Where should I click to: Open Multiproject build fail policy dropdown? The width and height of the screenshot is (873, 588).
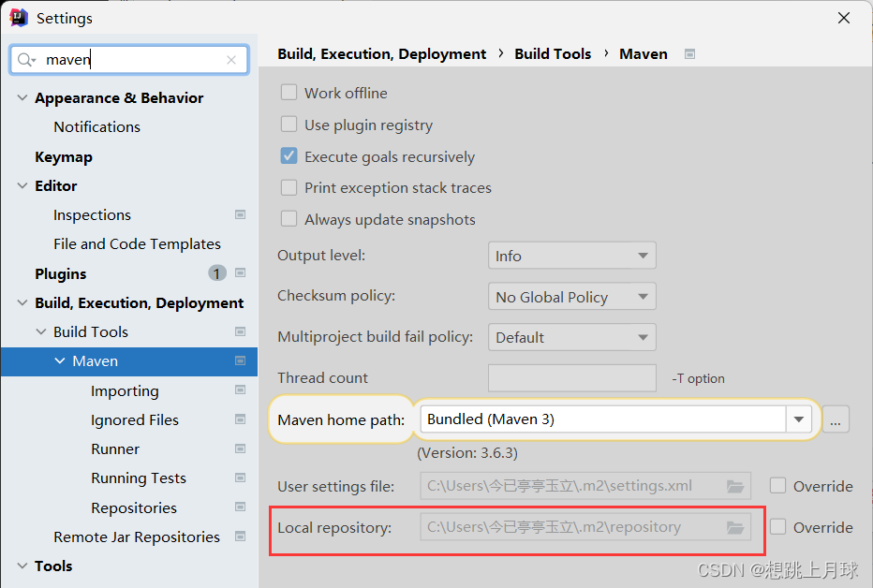pyautogui.click(x=572, y=337)
